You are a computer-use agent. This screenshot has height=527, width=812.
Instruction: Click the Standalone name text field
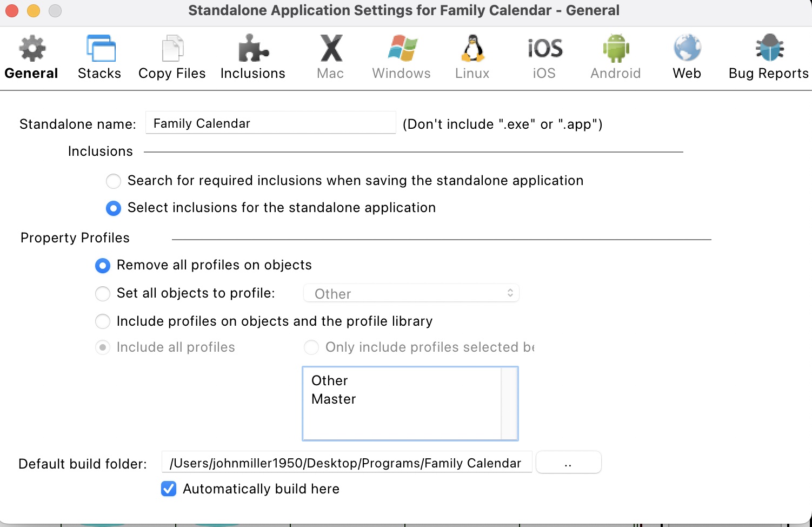pos(270,123)
